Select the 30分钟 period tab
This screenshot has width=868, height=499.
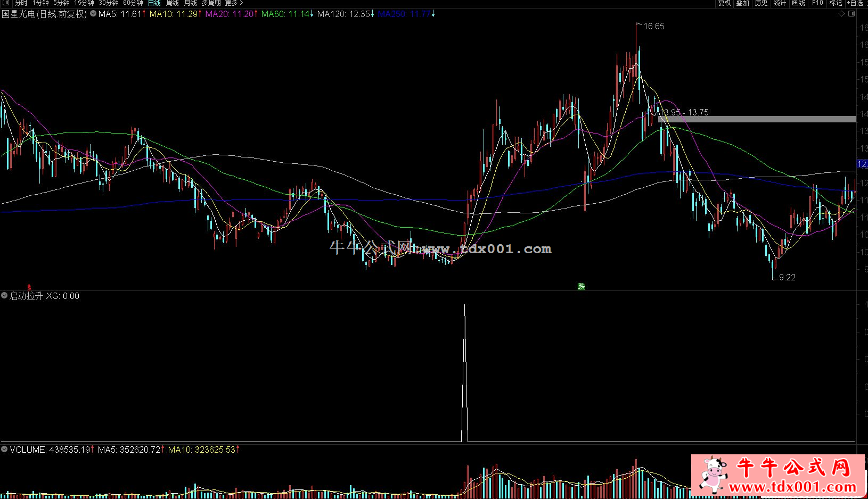(109, 3)
